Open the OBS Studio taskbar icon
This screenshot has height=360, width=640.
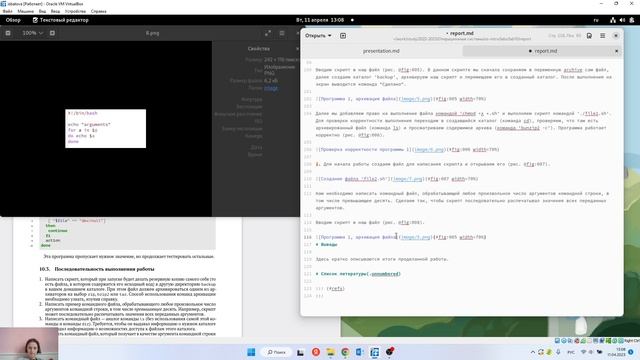[389, 351]
